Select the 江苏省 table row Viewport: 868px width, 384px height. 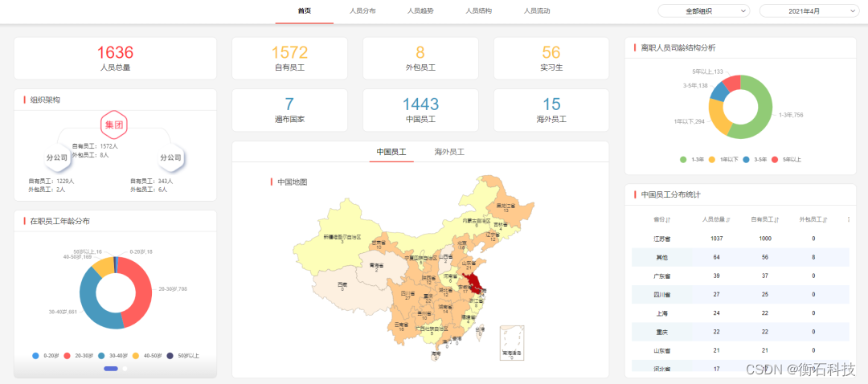(740, 239)
